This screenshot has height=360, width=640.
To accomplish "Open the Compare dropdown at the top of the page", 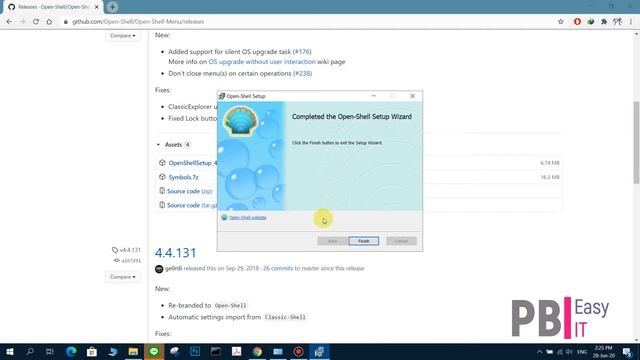I will click(x=122, y=36).
